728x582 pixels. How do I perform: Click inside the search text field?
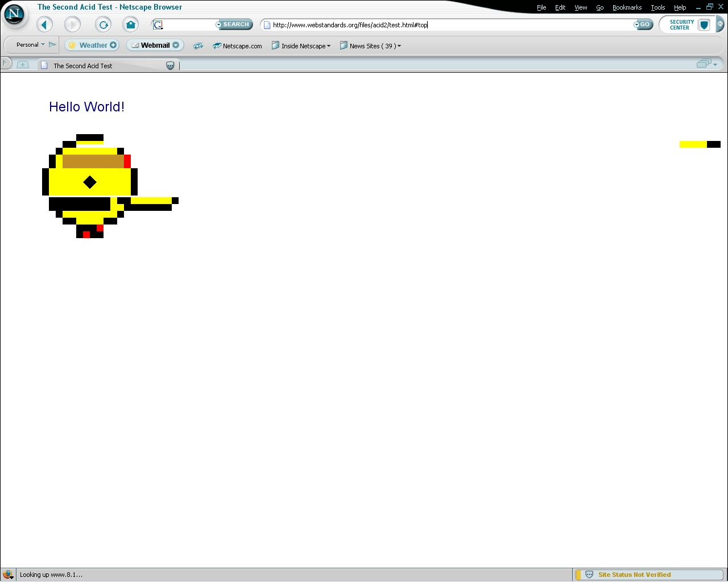pyautogui.click(x=189, y=24)
